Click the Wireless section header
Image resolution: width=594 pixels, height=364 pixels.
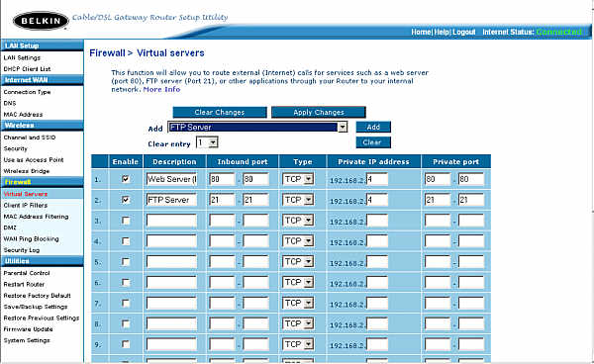(42, 126)
